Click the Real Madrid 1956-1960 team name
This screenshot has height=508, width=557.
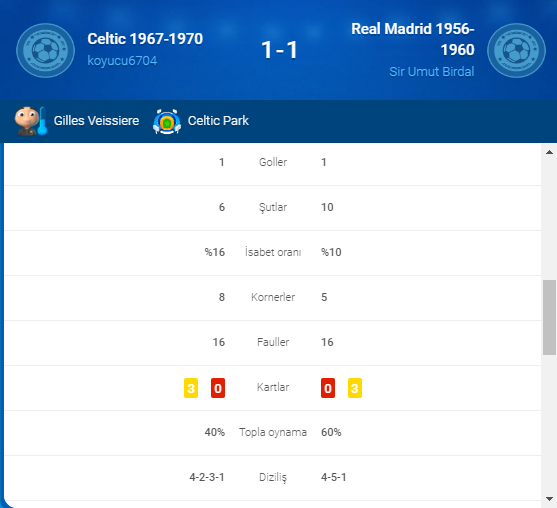point(413,39)
